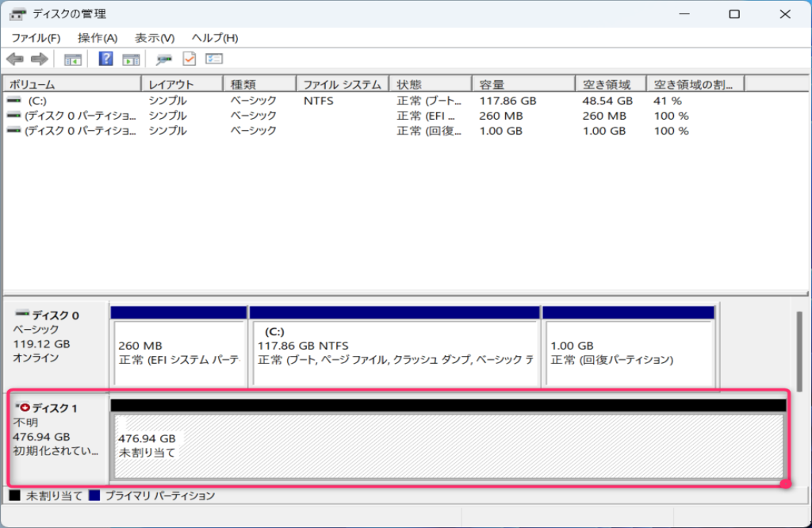Image resolution: width=812 pixels, height=528 pixels.
Task: Toggle the console tree pane icon
Action: point(73,59)
